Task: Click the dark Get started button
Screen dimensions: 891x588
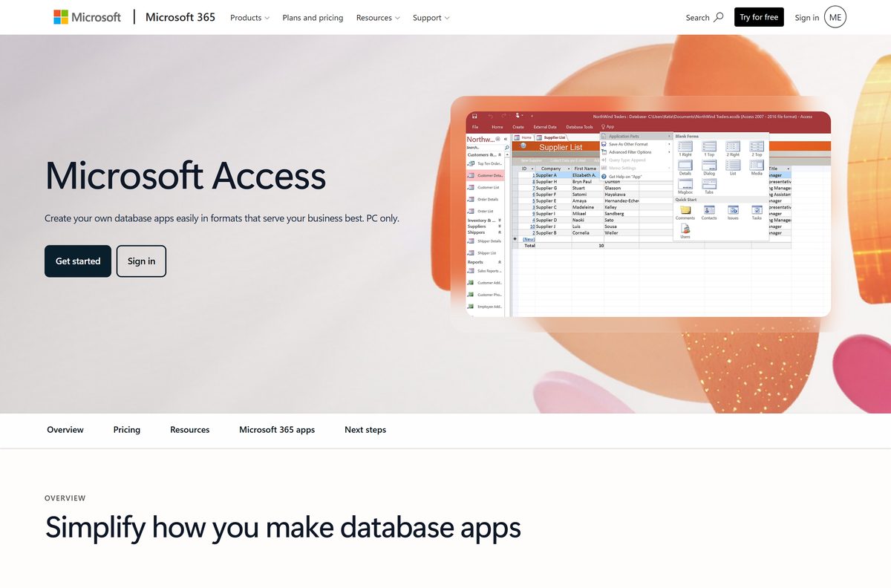Action: tap(78, 261)
